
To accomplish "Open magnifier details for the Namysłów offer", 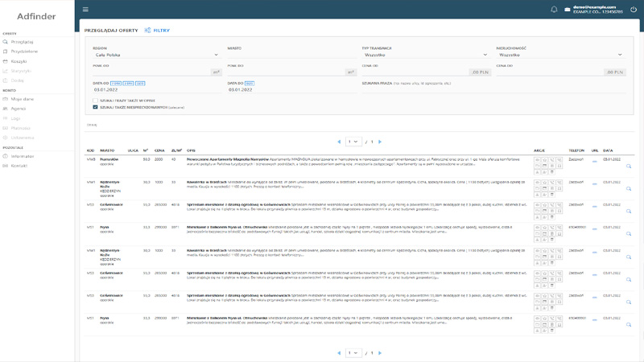I will (629, 167).
